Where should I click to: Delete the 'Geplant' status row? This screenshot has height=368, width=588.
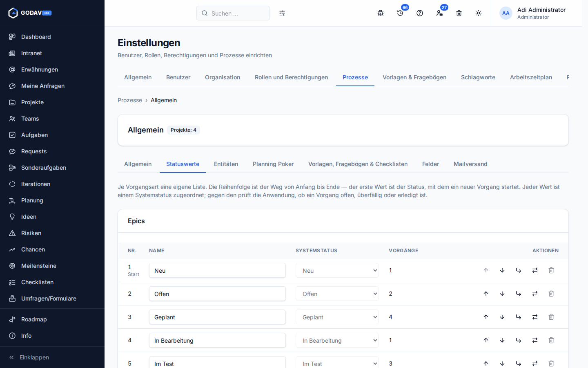551,317
